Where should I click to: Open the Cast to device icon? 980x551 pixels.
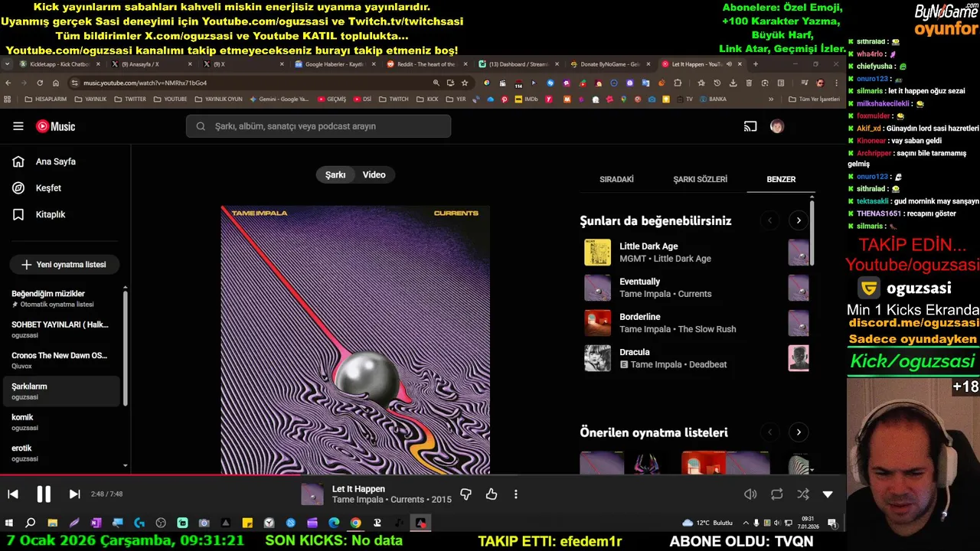tap(750, 126)
